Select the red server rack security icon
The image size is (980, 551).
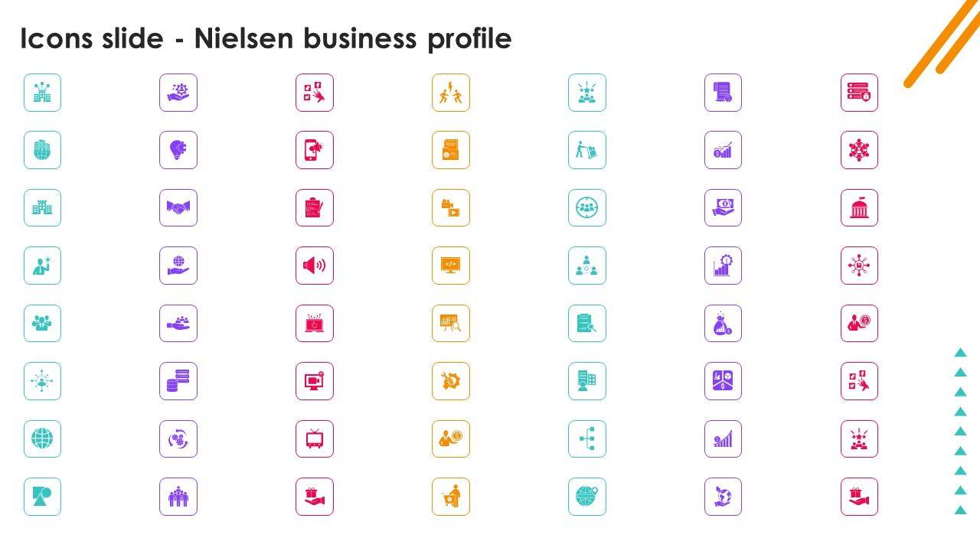click(859, 93)
